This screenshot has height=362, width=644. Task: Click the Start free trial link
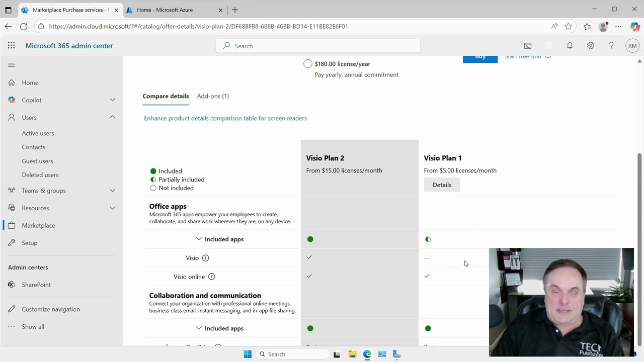click(x=523, y=57)
